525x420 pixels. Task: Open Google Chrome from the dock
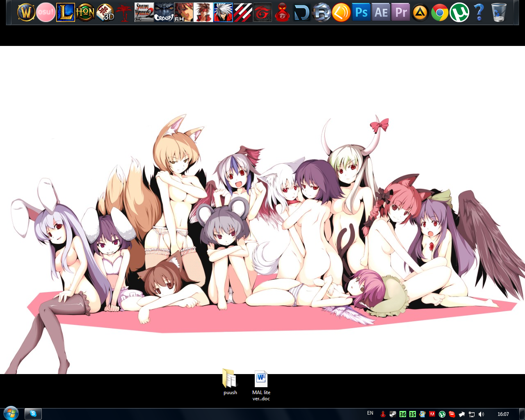440,12
